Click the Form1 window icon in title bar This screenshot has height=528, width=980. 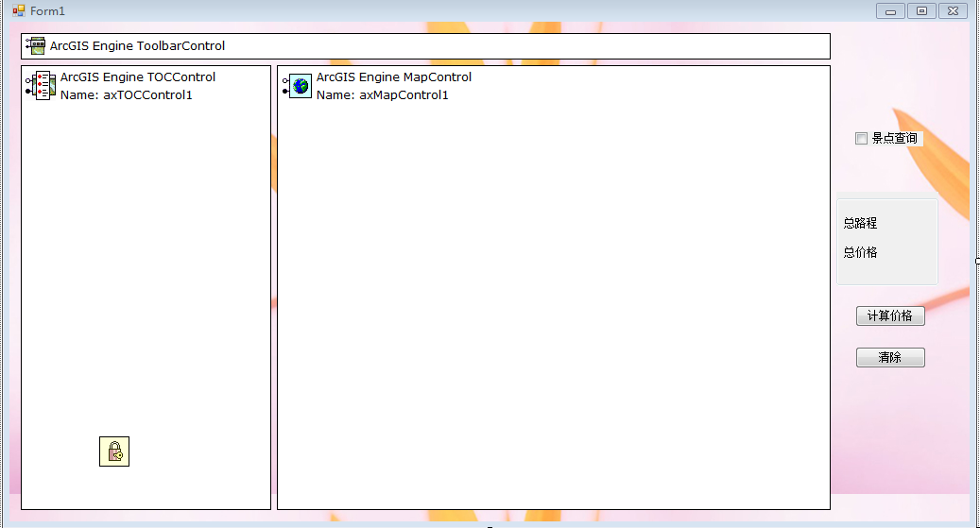coord(18,10)
